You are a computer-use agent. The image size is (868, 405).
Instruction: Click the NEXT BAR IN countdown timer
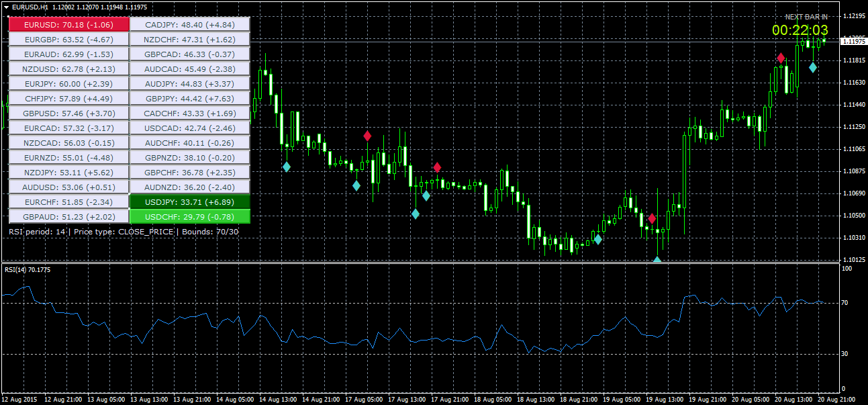800,30
